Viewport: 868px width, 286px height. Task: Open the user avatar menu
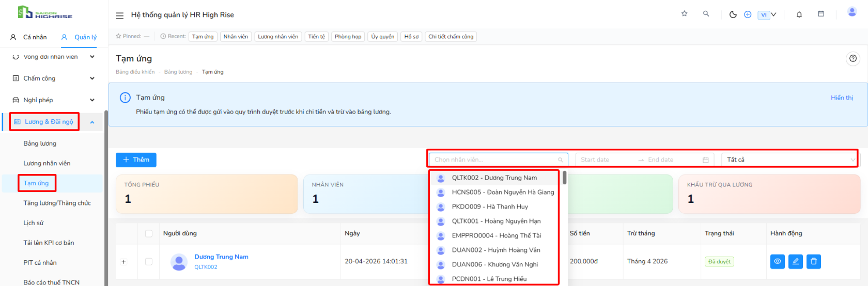(852, 12)
